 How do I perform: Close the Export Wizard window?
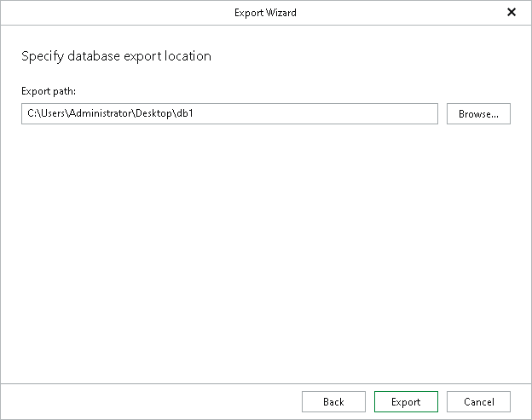[x=512, y=13]
